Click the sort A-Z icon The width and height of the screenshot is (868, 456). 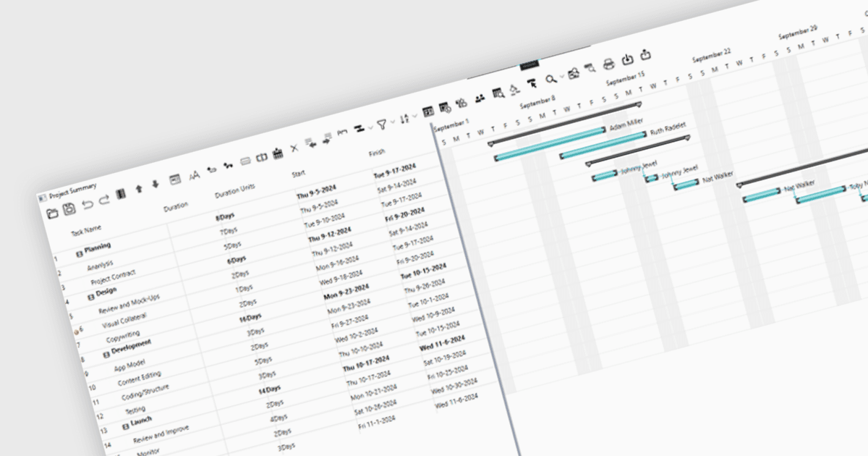point(404,118)
